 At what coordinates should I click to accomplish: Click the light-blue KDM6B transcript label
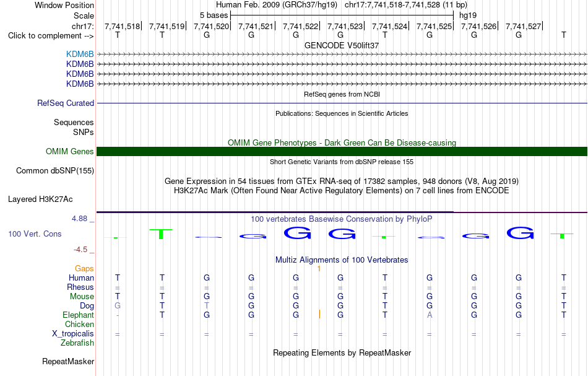coord(80,55)
